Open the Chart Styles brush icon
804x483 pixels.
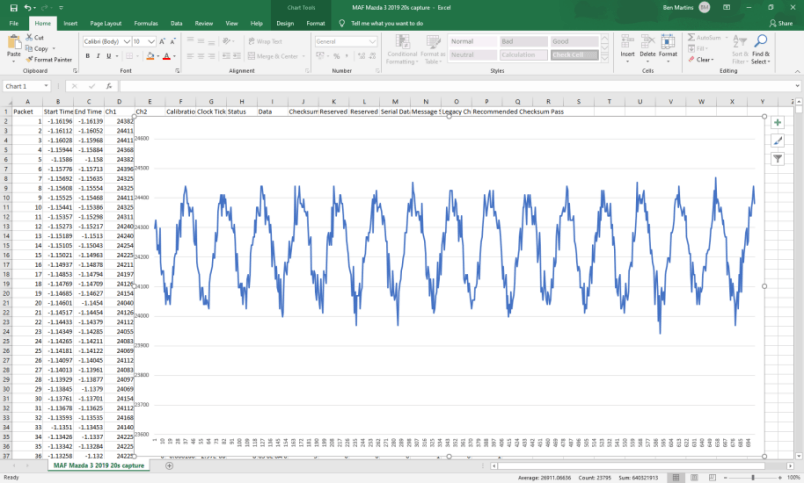[777, 140]
